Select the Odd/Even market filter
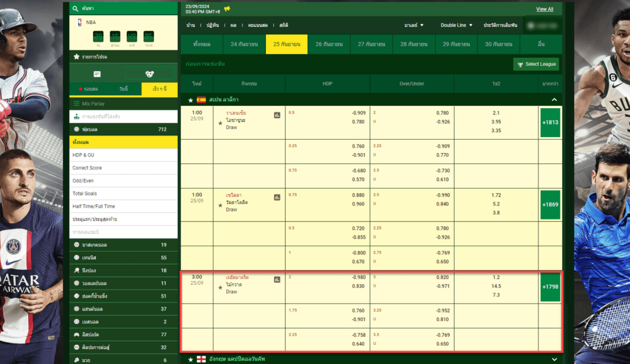The height and width of the screenshot is (364, 630). point(123,181)
